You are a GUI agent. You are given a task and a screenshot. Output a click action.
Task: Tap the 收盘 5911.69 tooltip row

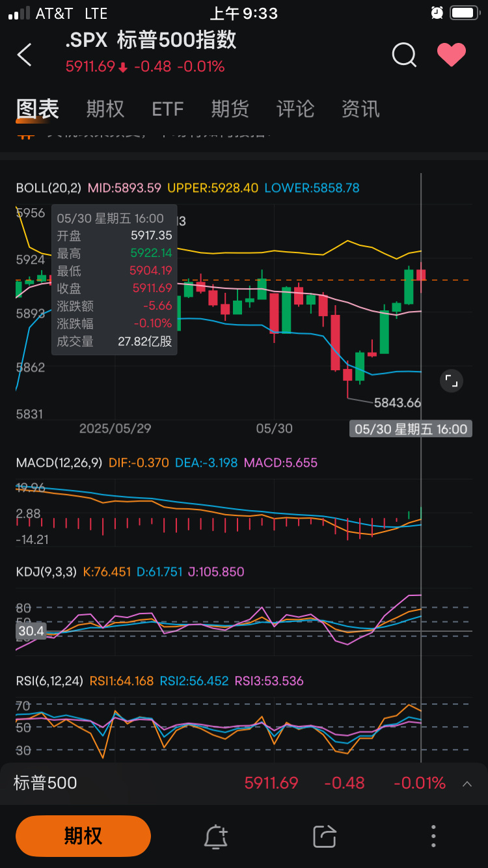point(115,288)
